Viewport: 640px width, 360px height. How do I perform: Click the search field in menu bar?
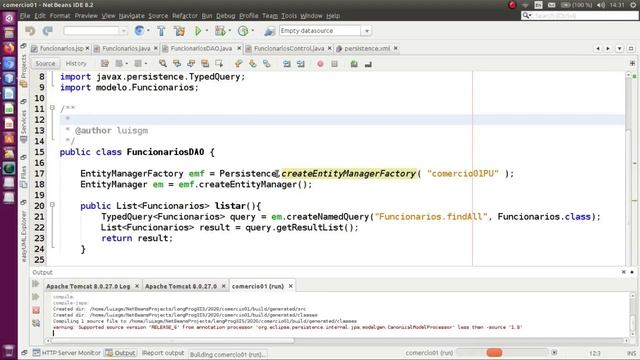tap(580, 16)
